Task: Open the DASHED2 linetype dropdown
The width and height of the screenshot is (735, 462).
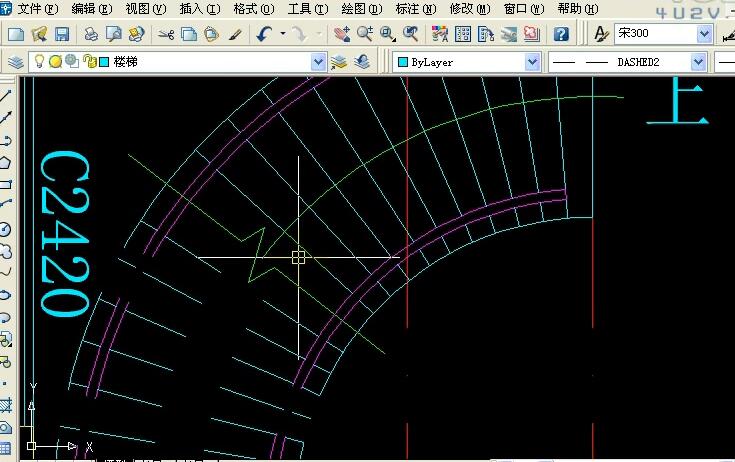Action: [x=698, y=62]
